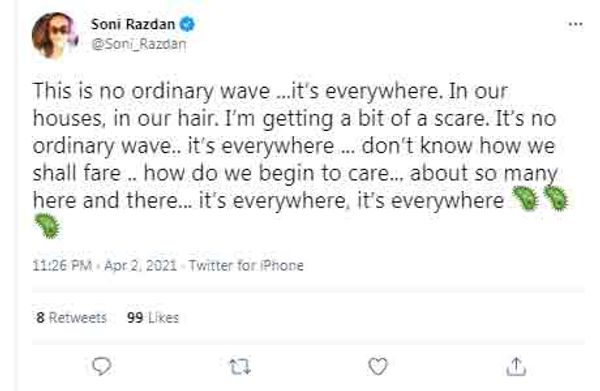This screenshot has width=600, height=391.
Task: Click the microbe emoji on the last line
Action: click(x=47, y=226)
